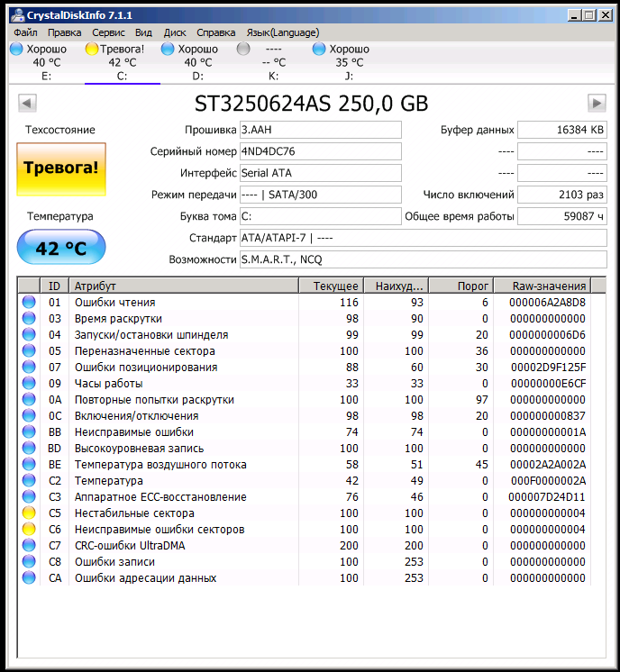620x672 pixels.
Task: Click raw value 000006A2A8D8
Action: coord(547,302)
